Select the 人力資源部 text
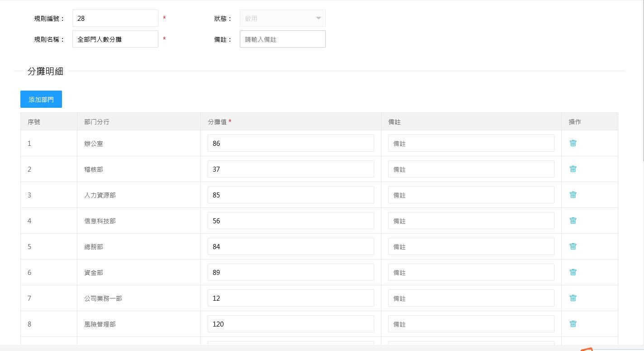 tap(100, 195)
